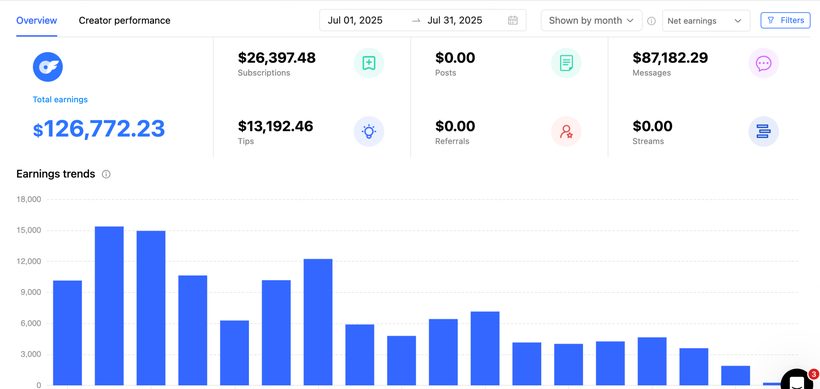Open the Creator performance tab
Screen dimensions: 820x389
[124, 20]
